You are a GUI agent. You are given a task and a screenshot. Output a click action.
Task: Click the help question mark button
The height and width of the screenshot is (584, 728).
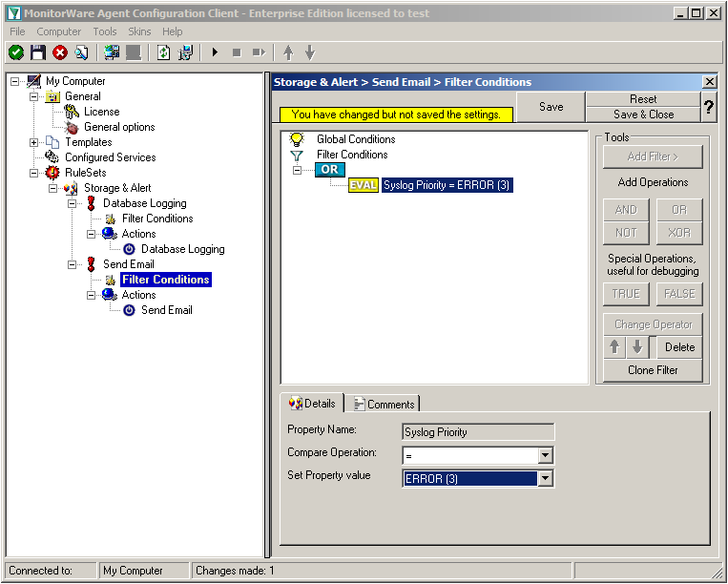[709, 107]
